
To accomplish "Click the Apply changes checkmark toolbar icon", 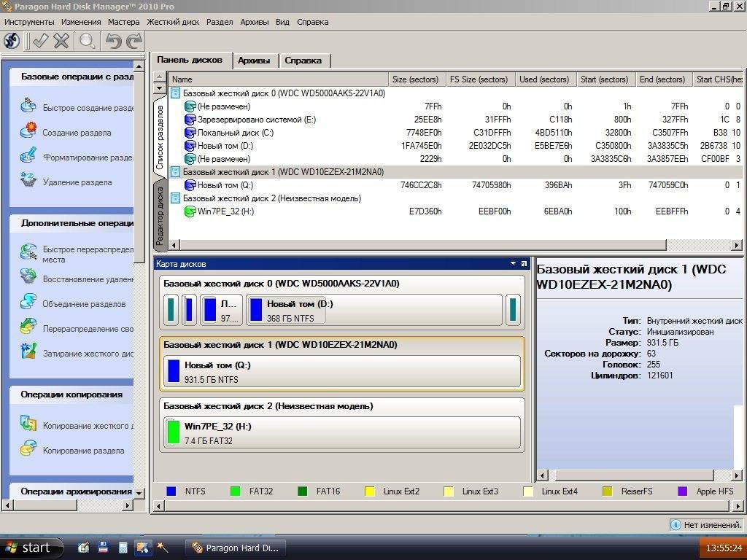I will click(x=40, y=41).
